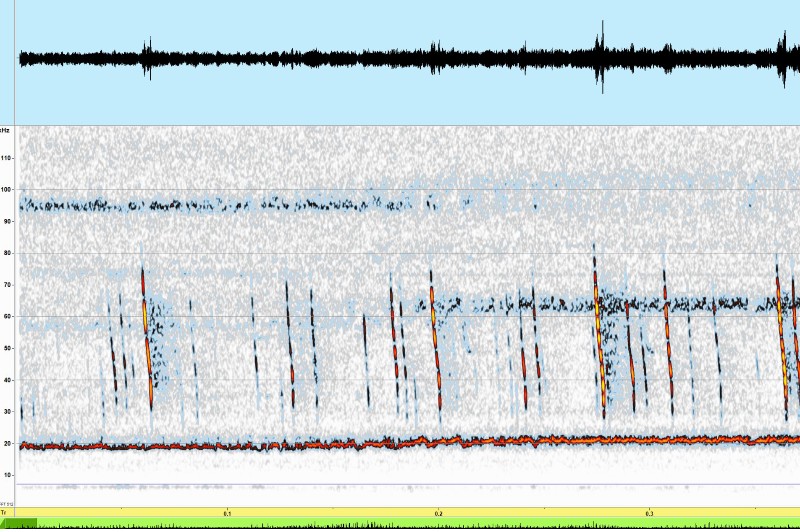Click the 0.2 second time axis marker
The image size is (800, 532).
tap(438, 514)
